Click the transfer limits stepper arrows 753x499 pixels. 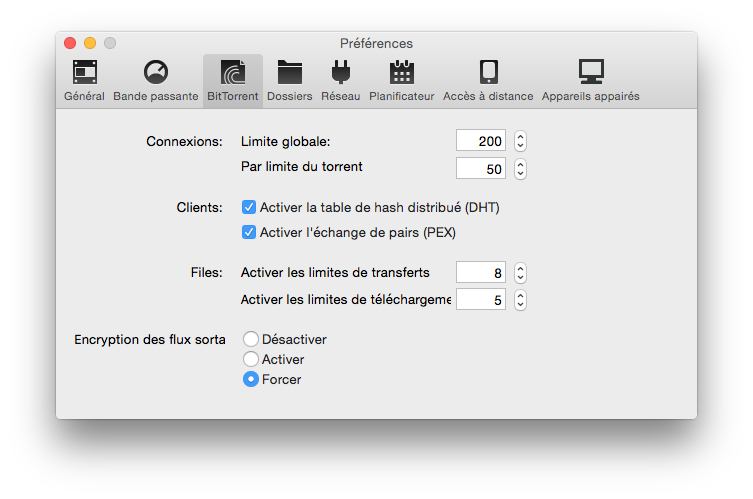pyautogui.click(x=520, y=273)
